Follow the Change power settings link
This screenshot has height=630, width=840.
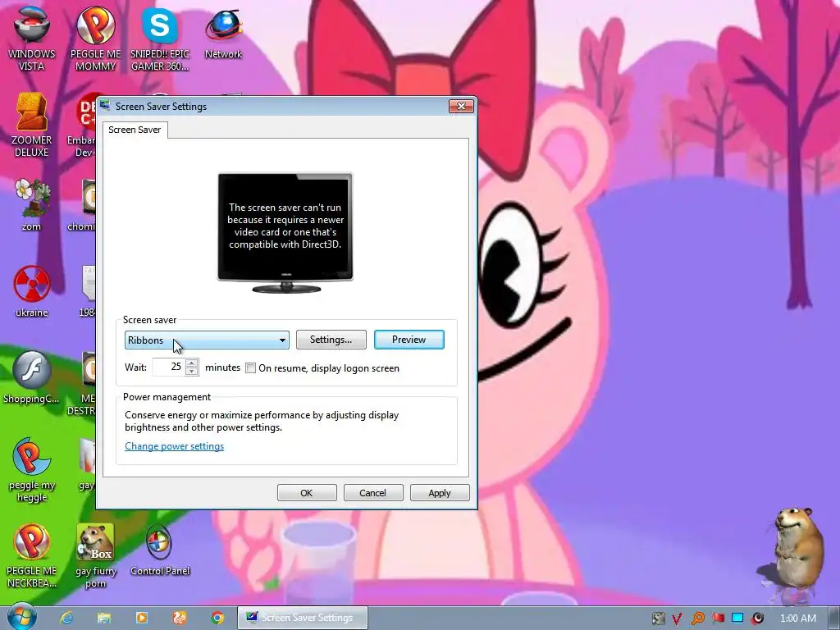174,446
